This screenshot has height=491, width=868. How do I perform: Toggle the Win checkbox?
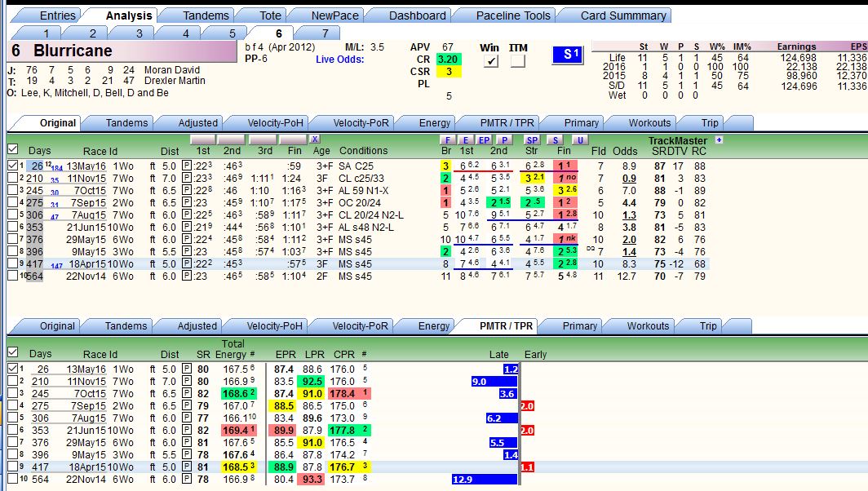coord(490,61)
